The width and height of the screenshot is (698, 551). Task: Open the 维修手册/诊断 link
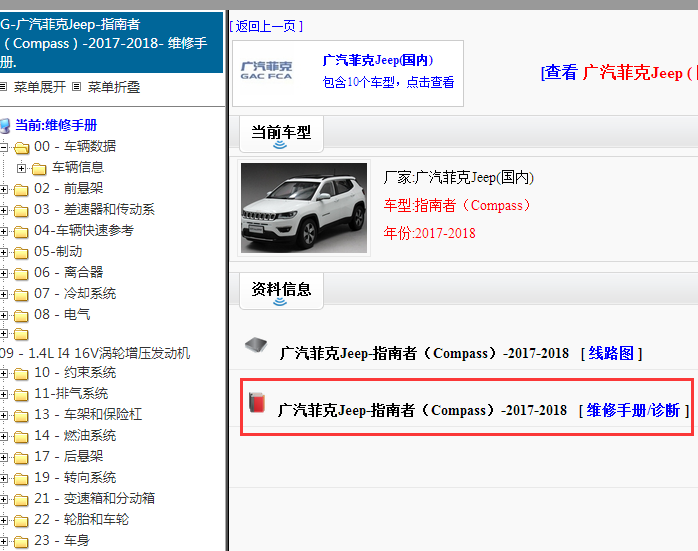633,410
